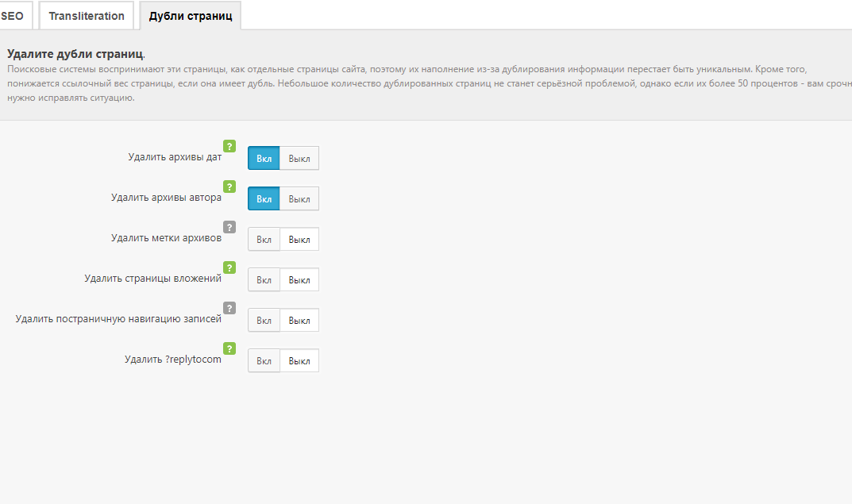
Task: Click help icon beside Удалить архивы автора
Action: click(229, 187)
